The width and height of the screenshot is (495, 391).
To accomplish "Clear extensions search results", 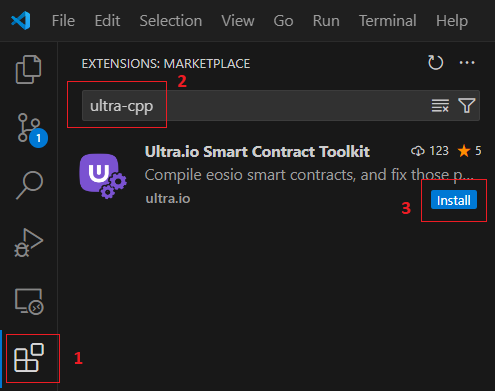I will [x=440, y=106].
